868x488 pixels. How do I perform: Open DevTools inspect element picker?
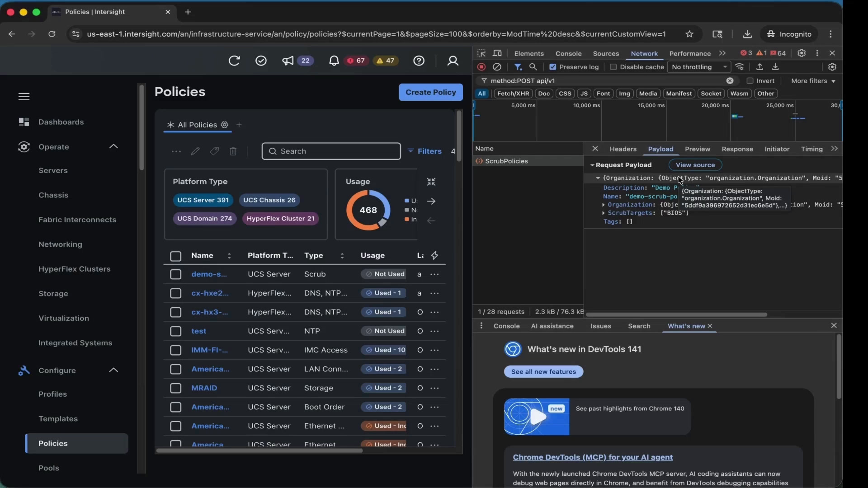pyautogui.click(x=481, y=53)
